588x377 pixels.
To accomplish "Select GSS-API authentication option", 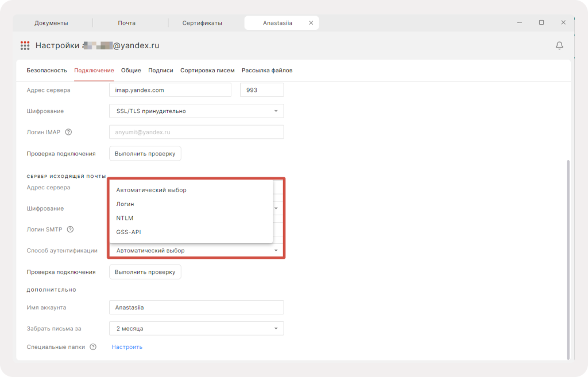I will [x=191, y=232].
